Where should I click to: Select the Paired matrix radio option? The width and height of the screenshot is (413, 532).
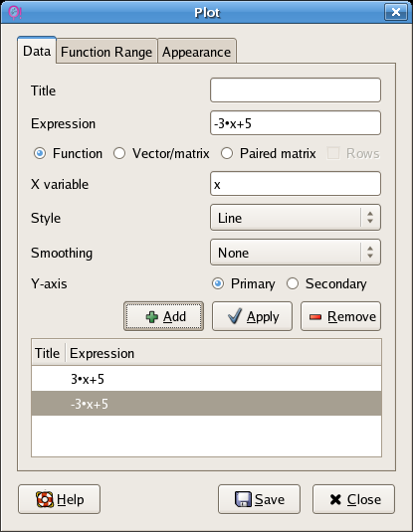pos(227,153)
